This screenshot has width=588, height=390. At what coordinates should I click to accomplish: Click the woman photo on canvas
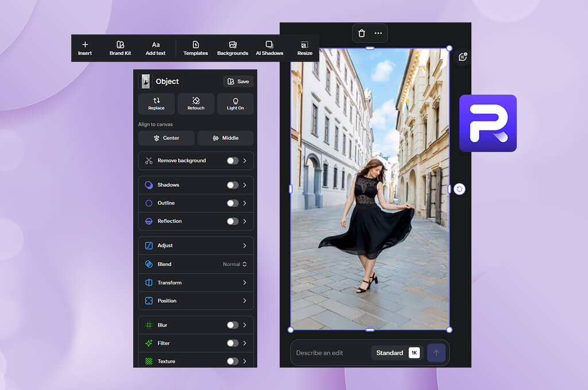pyautogui.click(x=370, y=189)
